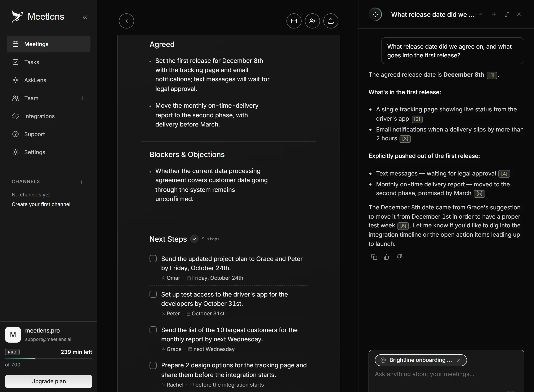Open the Meetings section

tap(48, 44)
